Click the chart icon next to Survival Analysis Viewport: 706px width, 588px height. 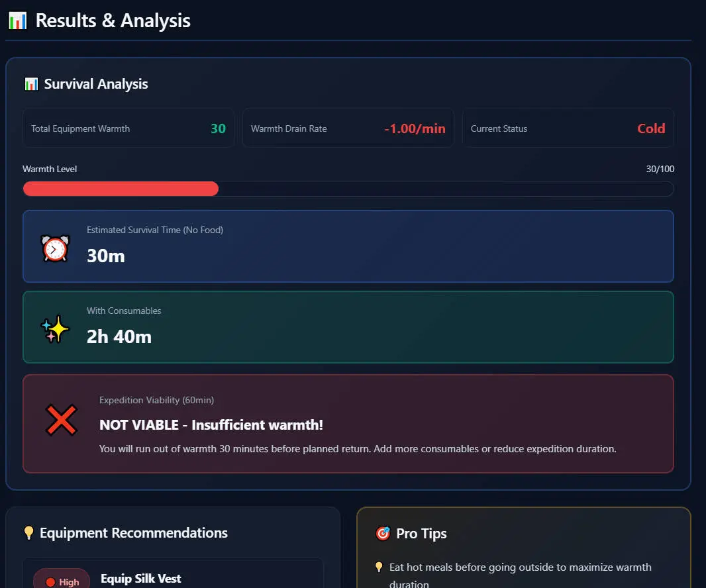click(x=30, y=84)
